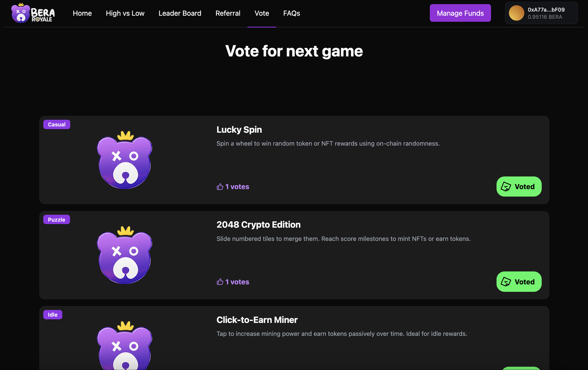
Task: Click the Manage Funds button
Action: (x=460, y=13)
